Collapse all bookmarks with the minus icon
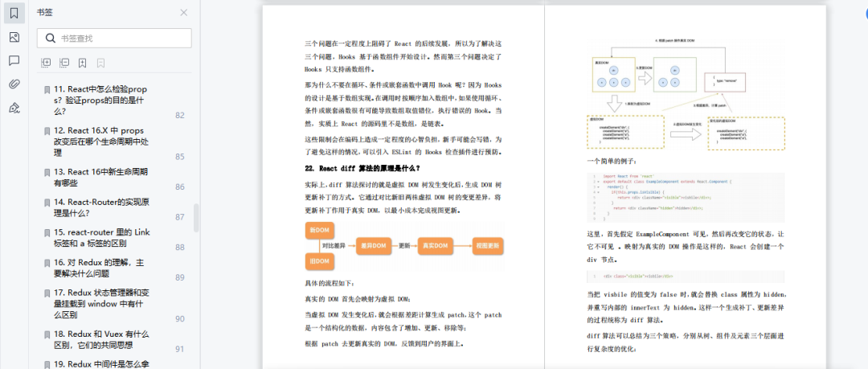Screen dimensions: 868x369 pyautogui.click(x=64, y=64)
